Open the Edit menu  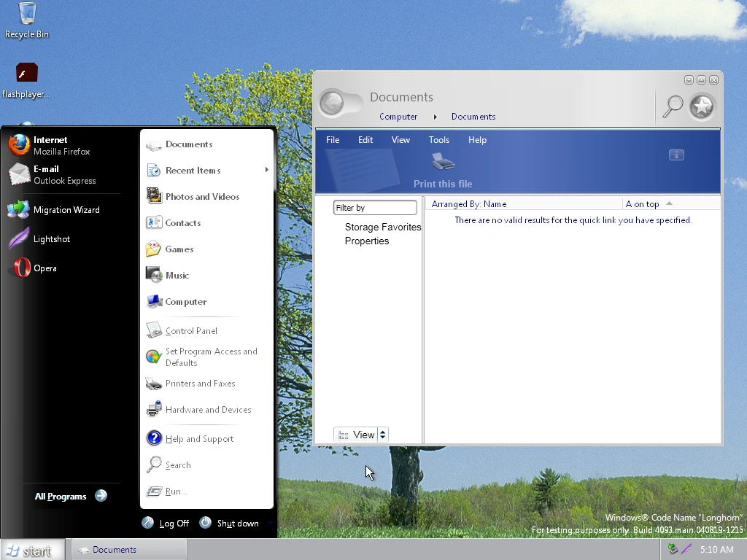point(365,140)
